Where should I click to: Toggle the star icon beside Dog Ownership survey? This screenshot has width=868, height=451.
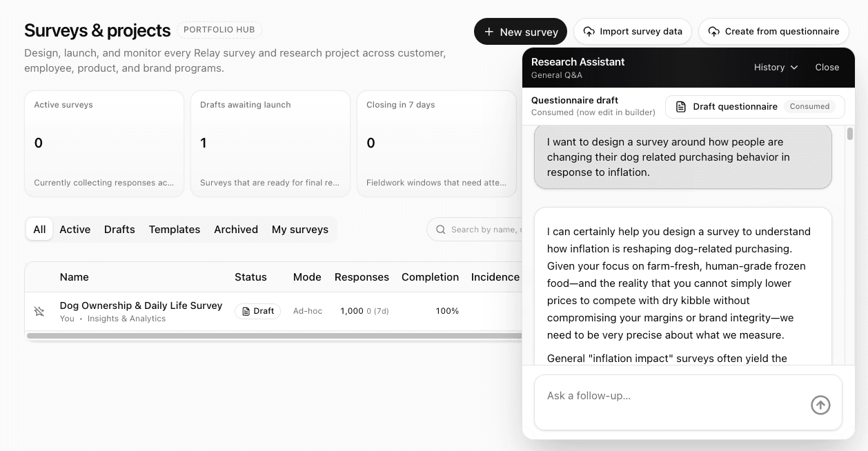[x=39, y=311]
